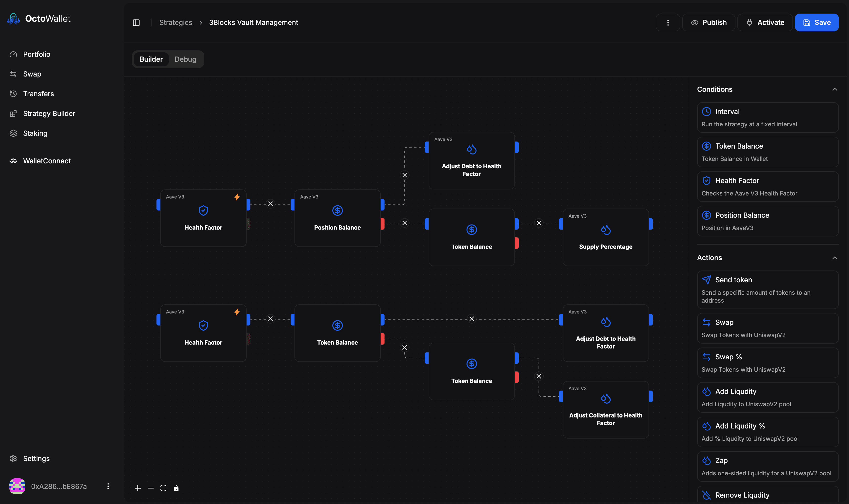Select the Swap % action card
The image size is (849, 504).
[768, 363]
